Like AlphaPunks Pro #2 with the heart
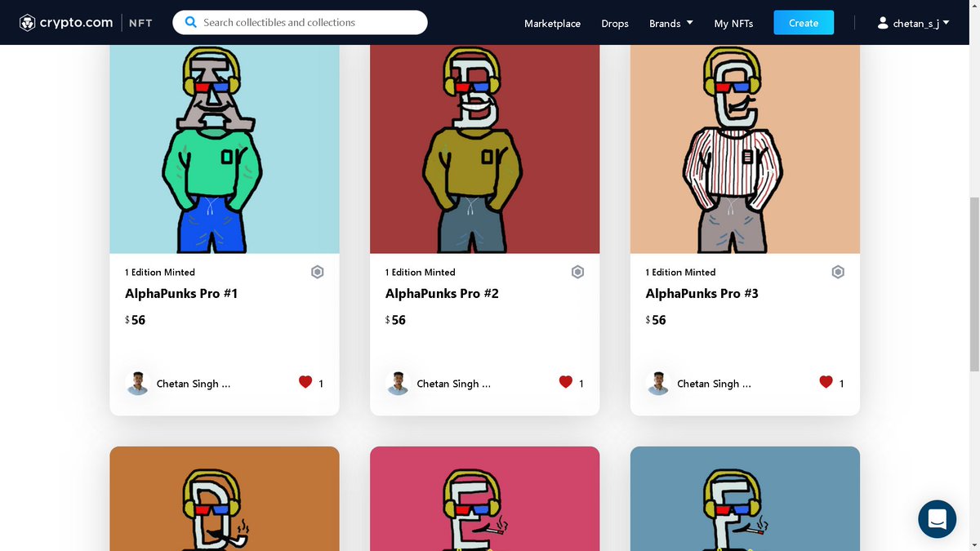The image size is (980, 551). click(x=565, y=382)
